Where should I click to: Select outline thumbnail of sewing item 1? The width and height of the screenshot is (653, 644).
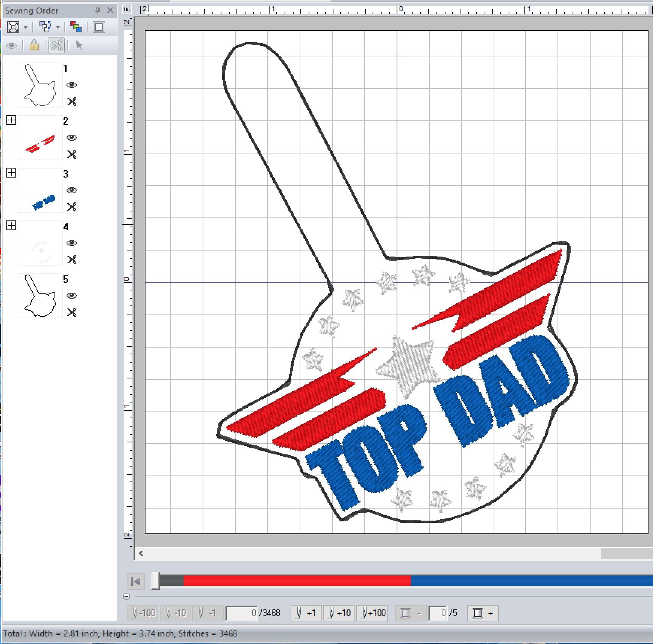[x=40, y=85]
